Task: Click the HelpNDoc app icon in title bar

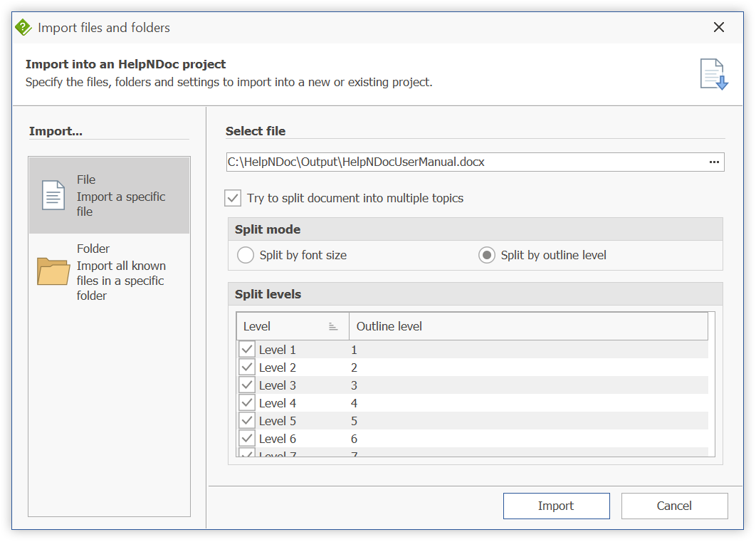Action: click(x=23, y=28)
